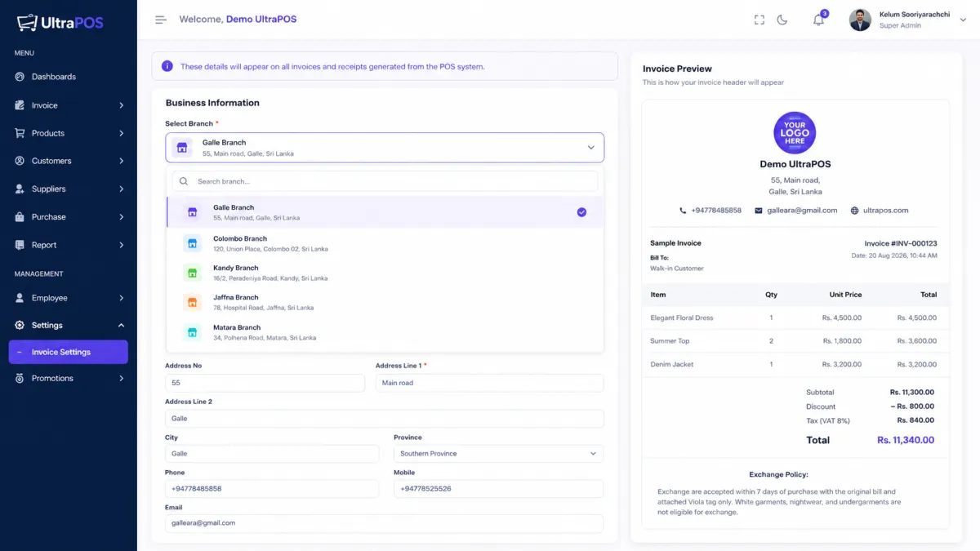Viewport: 980px width, 551px height.
Task: Click the Purchase bag icon
Action: pos(20,217)
